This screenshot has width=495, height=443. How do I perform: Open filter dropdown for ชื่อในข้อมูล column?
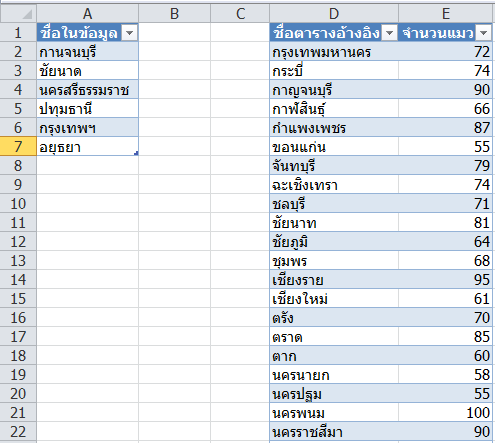click(129, 33)
